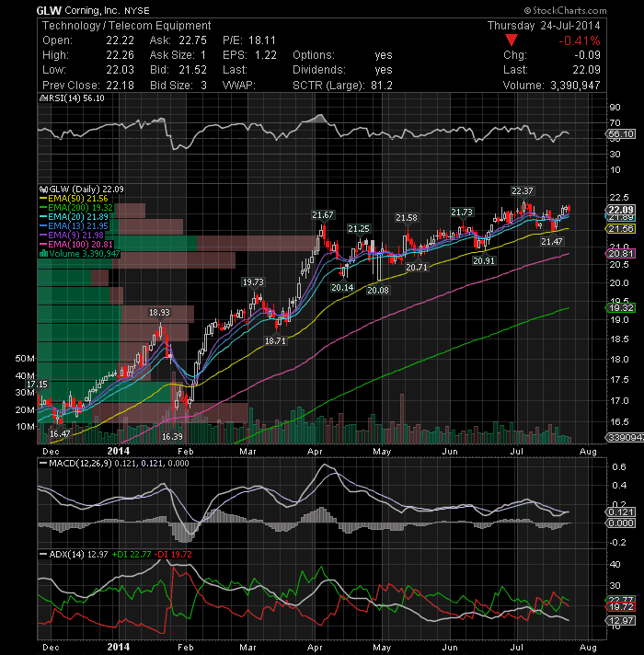Click the white '22.09' last price axis tag
644x655 pixels.
click(621, 210)
